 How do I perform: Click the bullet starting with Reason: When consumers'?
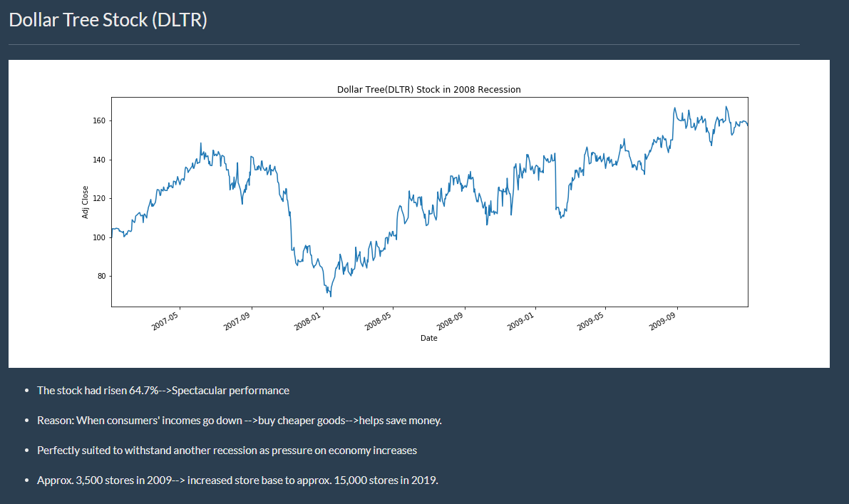[240, 421]
